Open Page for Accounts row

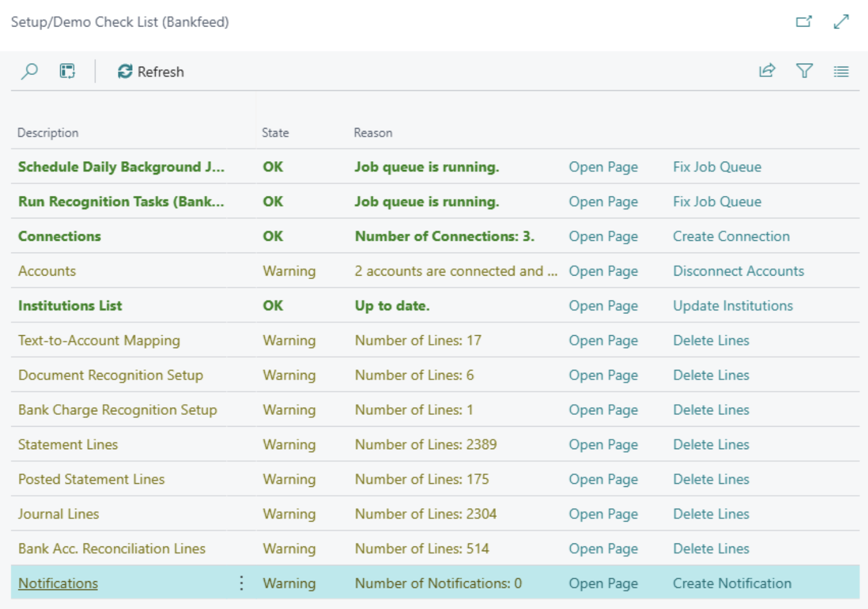click(x=603, y=271)
